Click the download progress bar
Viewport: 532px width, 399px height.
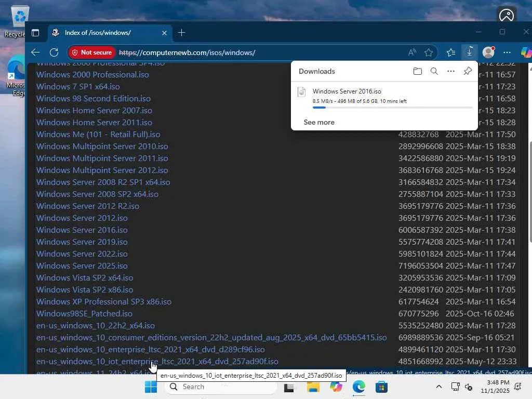(393, 108)
